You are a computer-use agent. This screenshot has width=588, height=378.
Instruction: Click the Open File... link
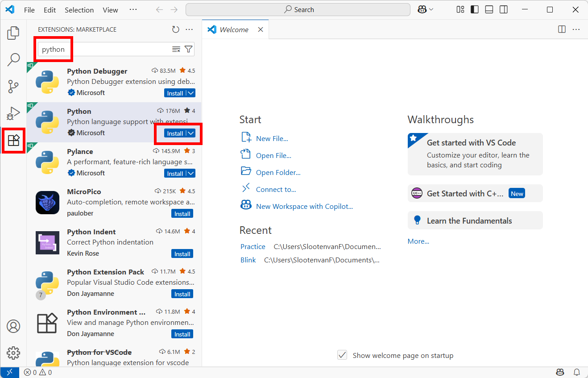click(x=273, y=155)
